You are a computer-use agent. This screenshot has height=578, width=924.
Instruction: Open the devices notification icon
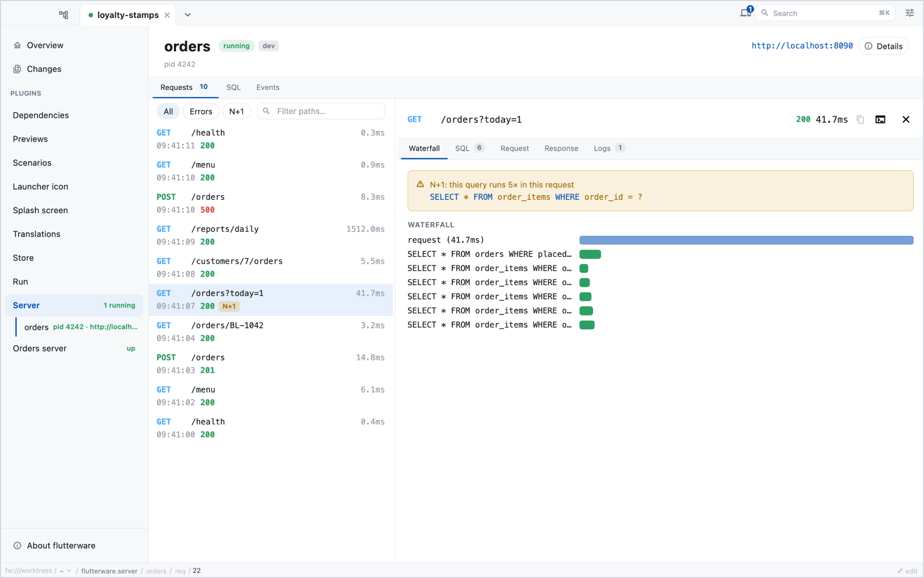click(x=746, y=13)
